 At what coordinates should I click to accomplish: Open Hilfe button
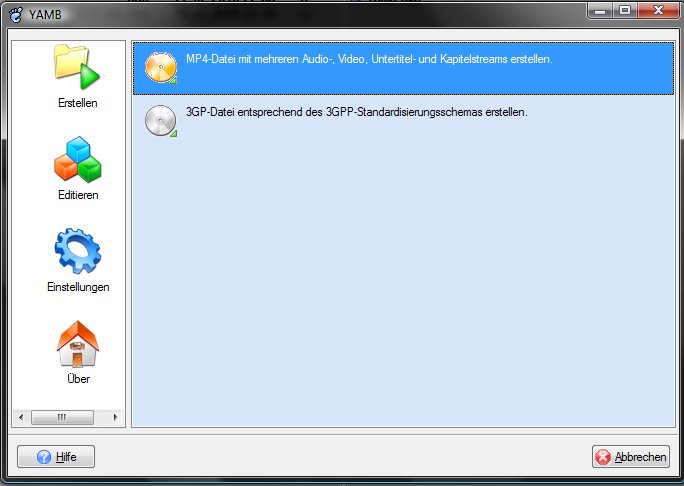pos(56,457)
